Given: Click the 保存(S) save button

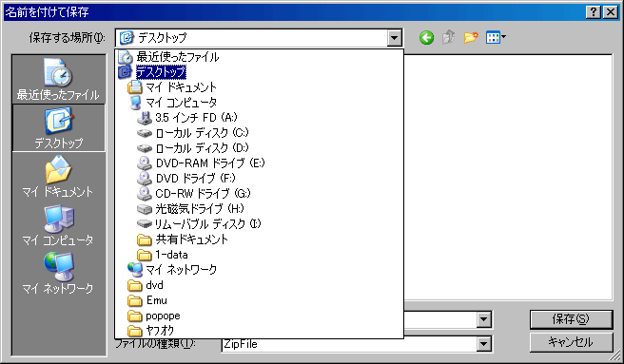Looking at the screenshot, I should pos(571,319).
